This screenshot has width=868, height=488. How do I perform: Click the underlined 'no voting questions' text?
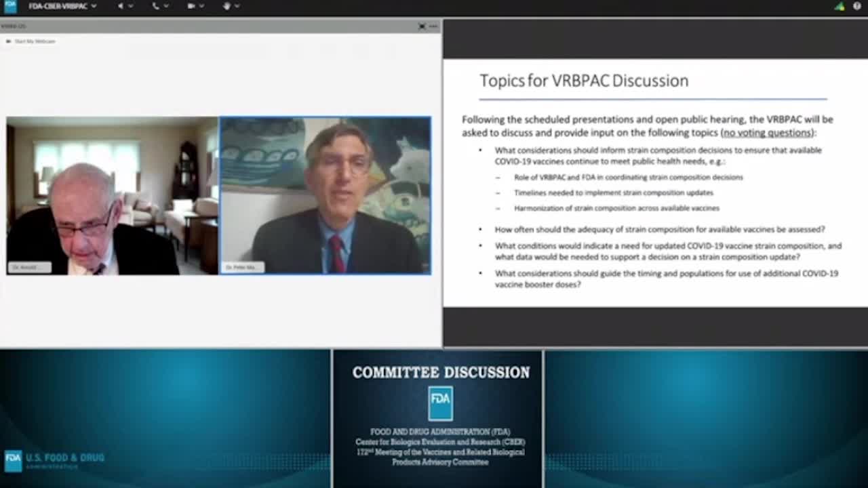(x=767, y=133)
